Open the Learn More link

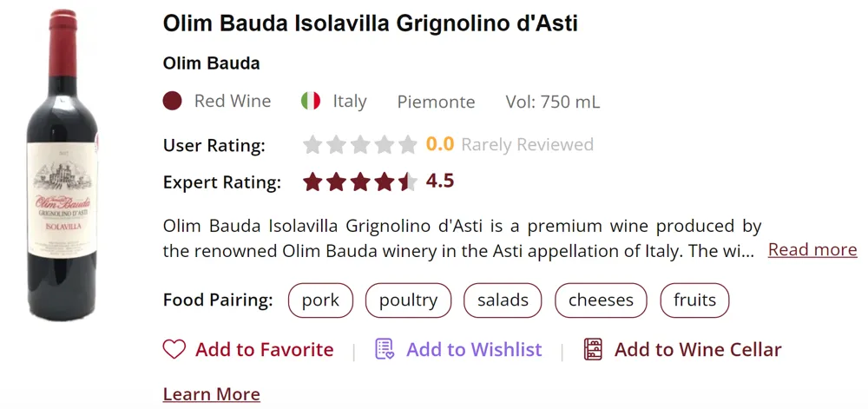point(211,394)
